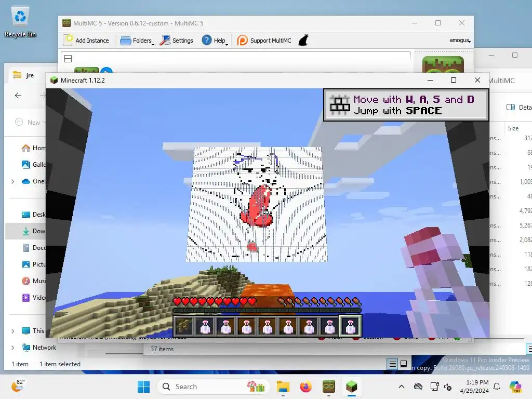
Task: Click Minecraft grass block taskbar icon
Action: pyautogui.click(x=352, y=387)
